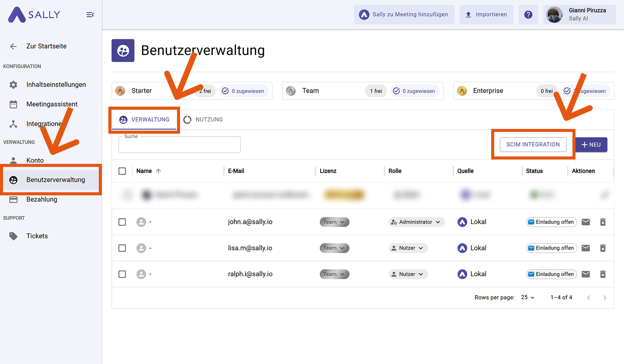This screenshot has height=364, width=624.
Task: Open the Team license dropdown for lisa.m@sally.io
Action: point(334,248)
